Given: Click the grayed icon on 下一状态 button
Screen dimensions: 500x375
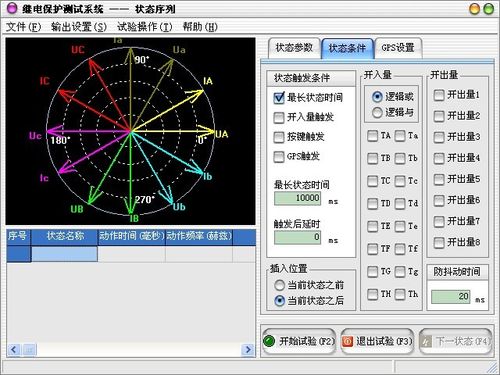Looking at the screenshot, I should pos(426,341).
